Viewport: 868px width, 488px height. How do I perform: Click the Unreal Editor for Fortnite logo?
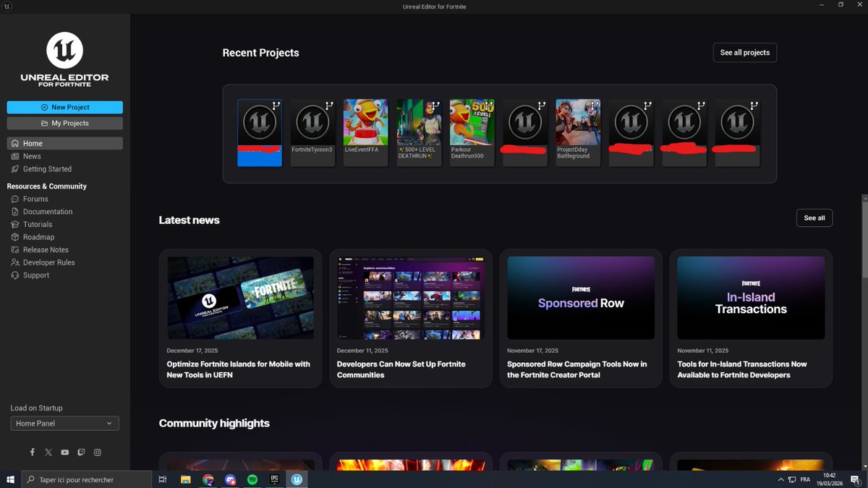tap(65, 59)
